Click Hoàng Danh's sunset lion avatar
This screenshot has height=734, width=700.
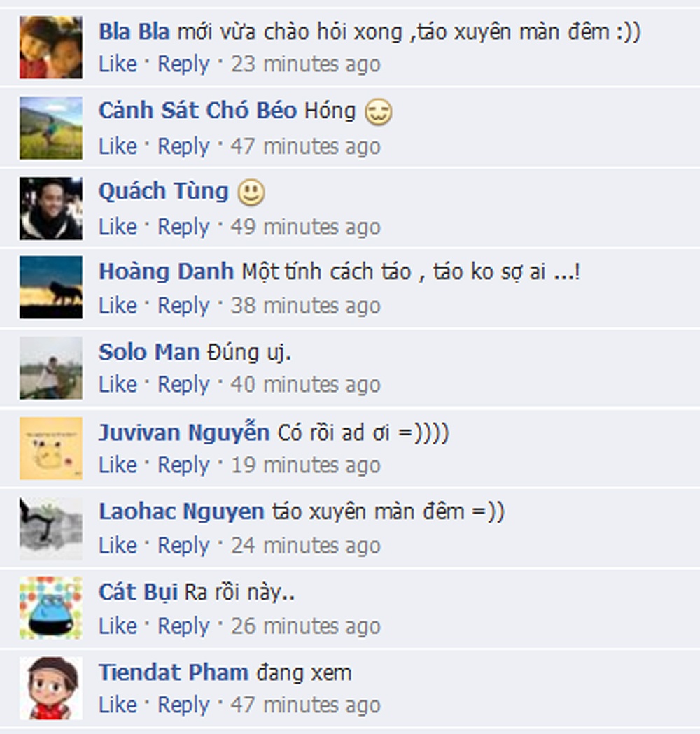51,288
